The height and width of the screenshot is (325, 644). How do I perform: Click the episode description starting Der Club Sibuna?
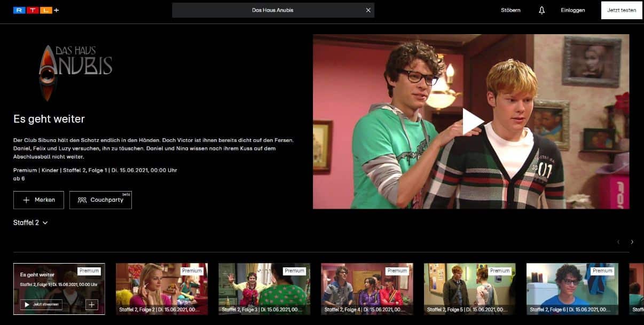[x=154, y=148]
